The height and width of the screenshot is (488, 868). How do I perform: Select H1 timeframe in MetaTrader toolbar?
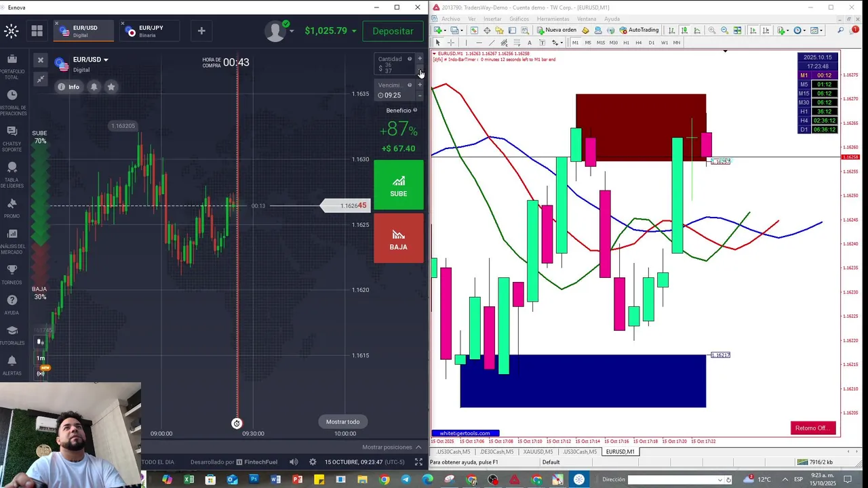pos(626,43)
